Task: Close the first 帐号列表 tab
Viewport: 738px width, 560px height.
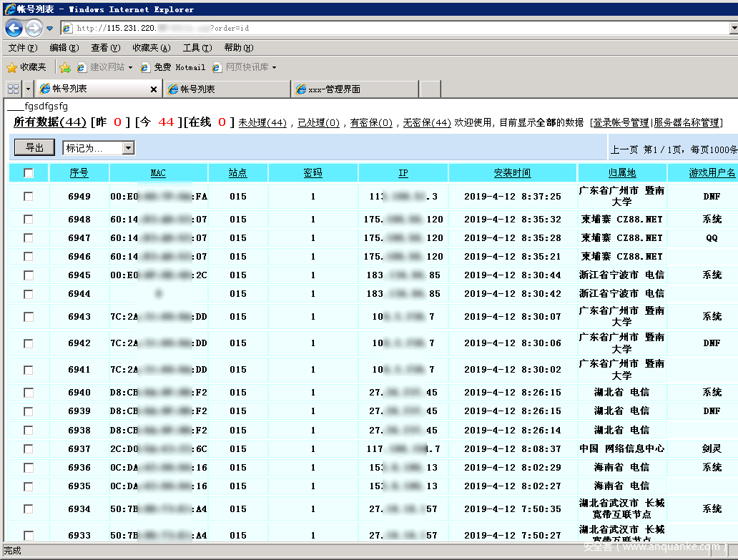Action: tap(153, 89)
